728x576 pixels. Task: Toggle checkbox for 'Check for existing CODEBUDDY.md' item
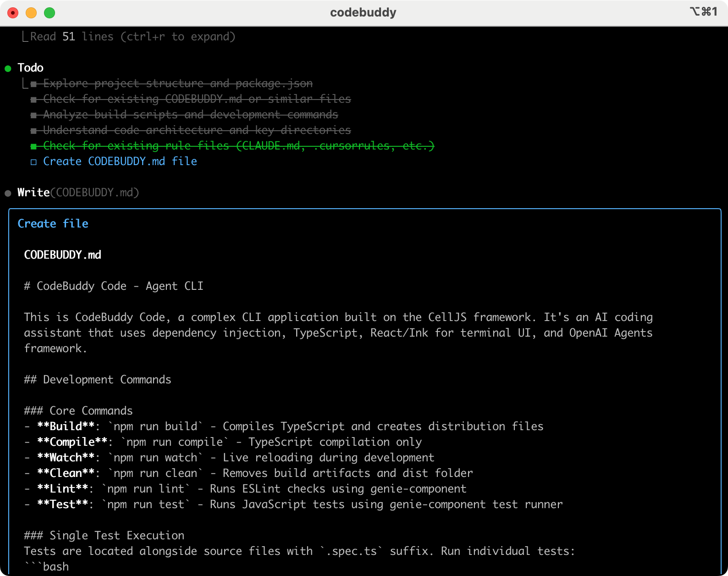click(33, 100)
